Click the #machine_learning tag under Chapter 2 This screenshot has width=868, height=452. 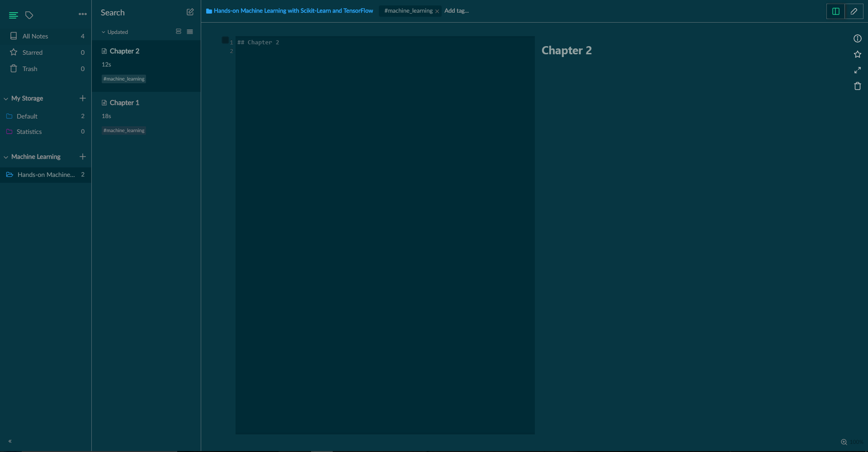click(x=124, y=79)
